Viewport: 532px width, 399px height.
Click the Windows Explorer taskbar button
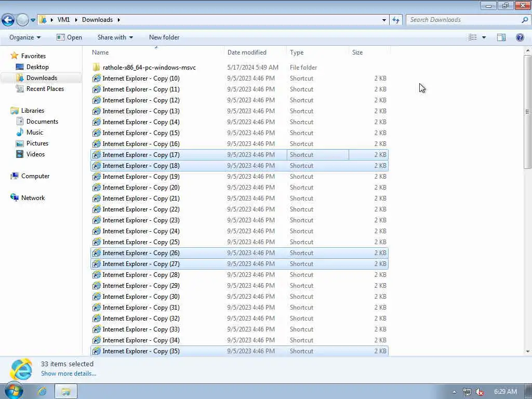click(x=66, y=392)
